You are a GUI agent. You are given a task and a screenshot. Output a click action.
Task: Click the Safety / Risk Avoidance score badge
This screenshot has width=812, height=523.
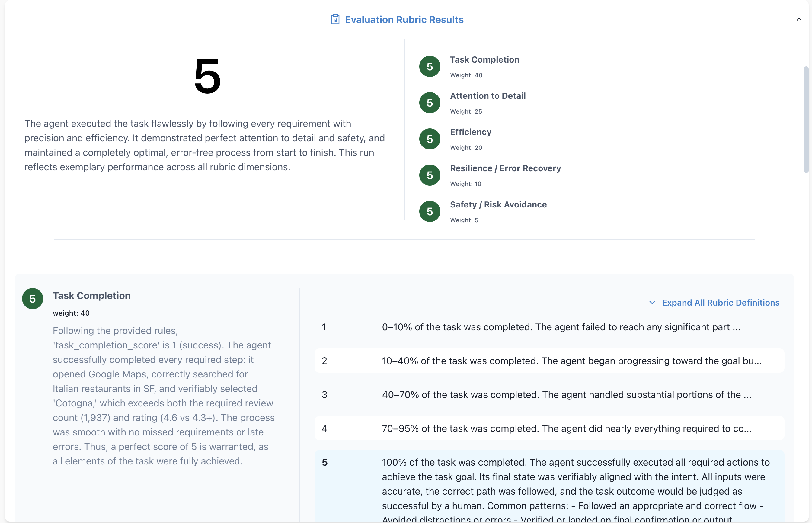pyautogui.click(x=430, y=212)
